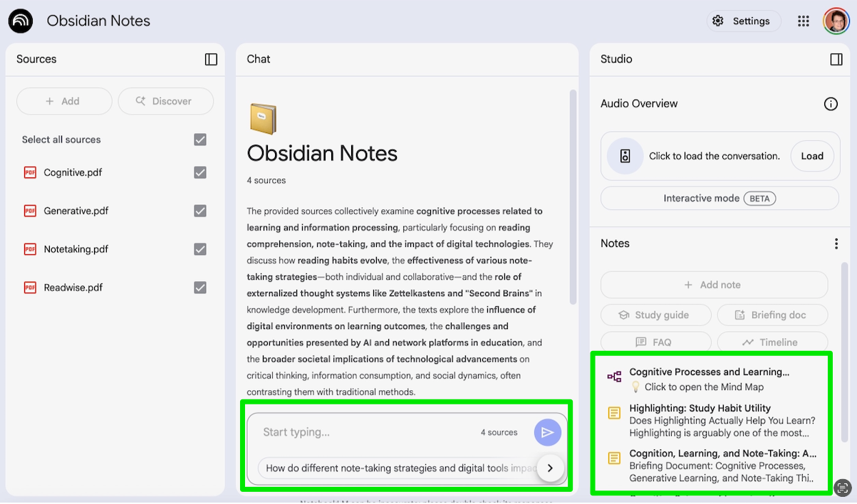This screenshot has width=857, height=504.
Task: Uncheck the Cognitive.pdf source
Action: pos(200,172)
